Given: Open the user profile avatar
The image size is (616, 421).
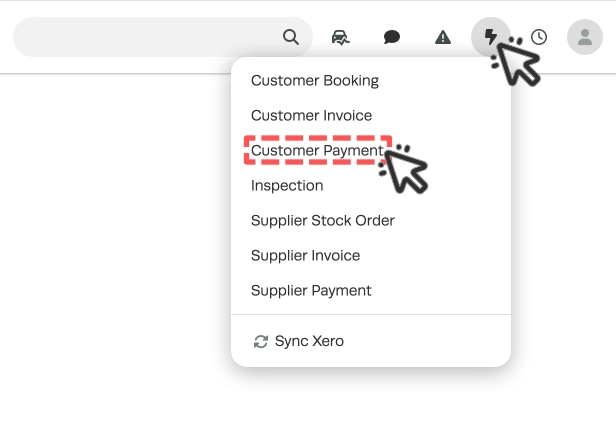Looking at the screenshot, I should tap(585, 37).
